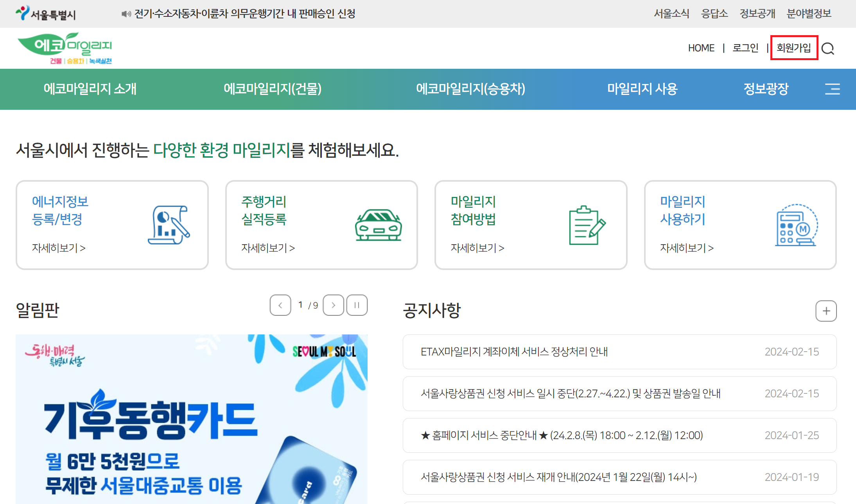The width and height of the screenshot is (856, 504).
Task: Click the magnifying glass search icon
Action: (x=828, y=48)
